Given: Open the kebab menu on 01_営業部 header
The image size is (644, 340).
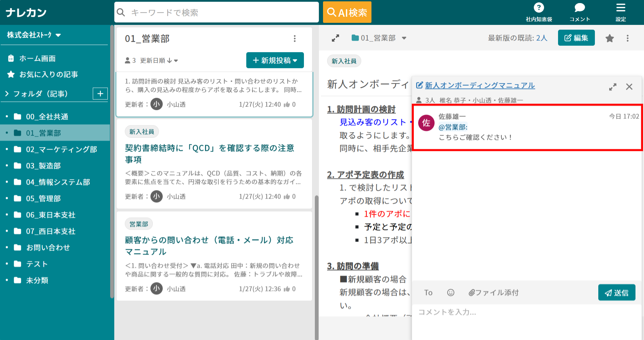Looking at the screenshot, I should pos(294,38).
